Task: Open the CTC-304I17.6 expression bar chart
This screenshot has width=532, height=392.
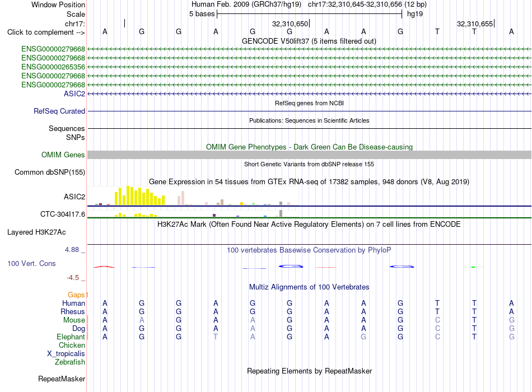Action: [193, 214]
